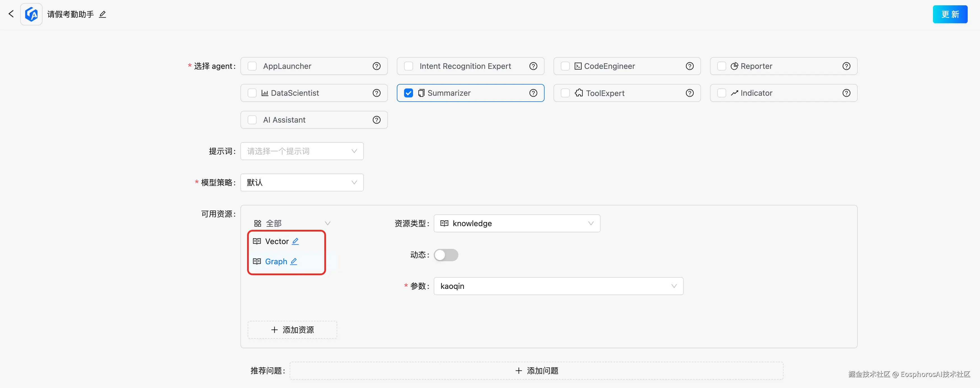
Task: Open the 提示词 prompt dropdown
Action: pyautogui.click(x=302, y=151)
